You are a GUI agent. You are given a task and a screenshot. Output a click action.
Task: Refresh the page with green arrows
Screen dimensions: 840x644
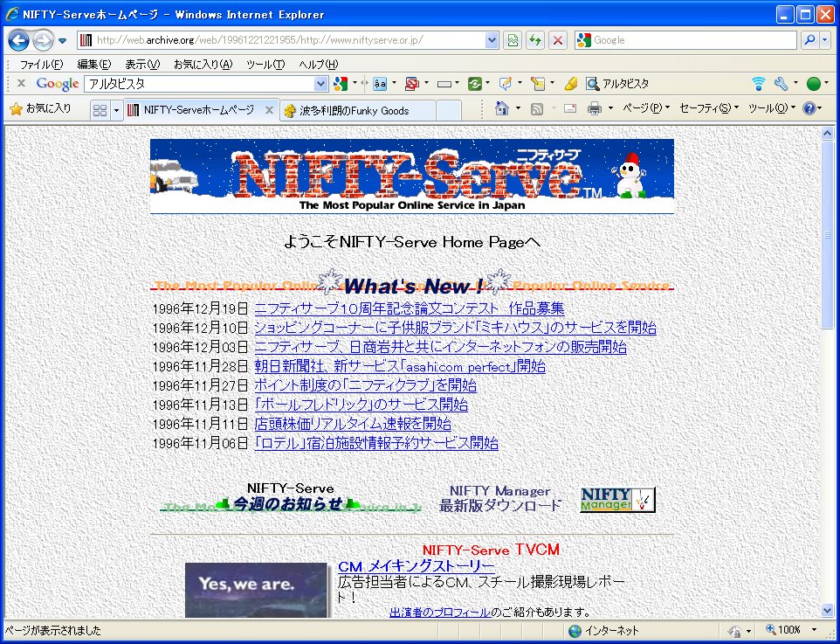[535, 40]
